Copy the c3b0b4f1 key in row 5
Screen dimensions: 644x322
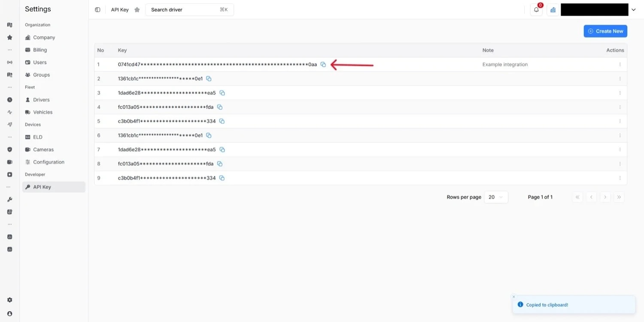(x=222, y=121)
